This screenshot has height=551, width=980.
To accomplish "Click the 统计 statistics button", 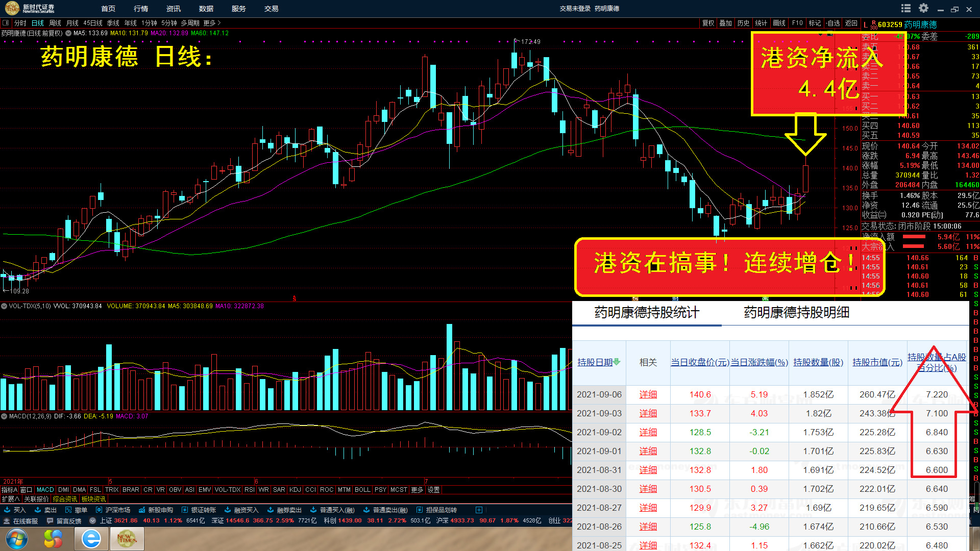I will pos(761,23).
